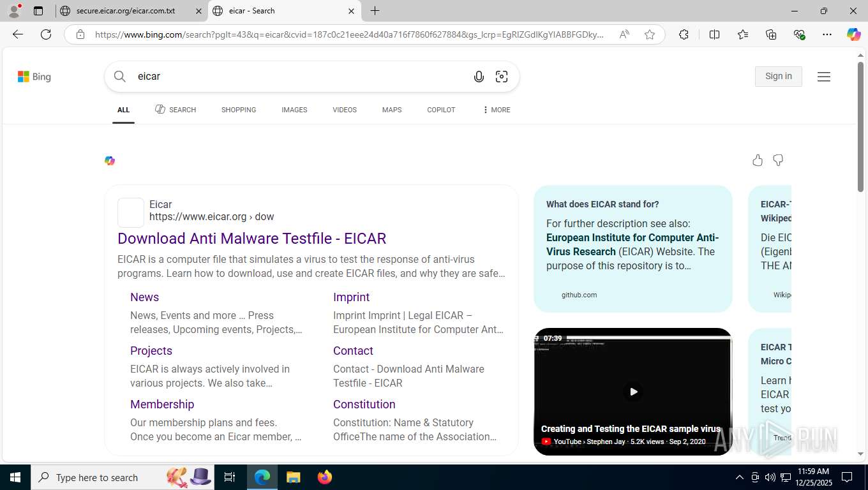Toggle the Split screen icon
The image size is (868, 490).
pos(714,34)
